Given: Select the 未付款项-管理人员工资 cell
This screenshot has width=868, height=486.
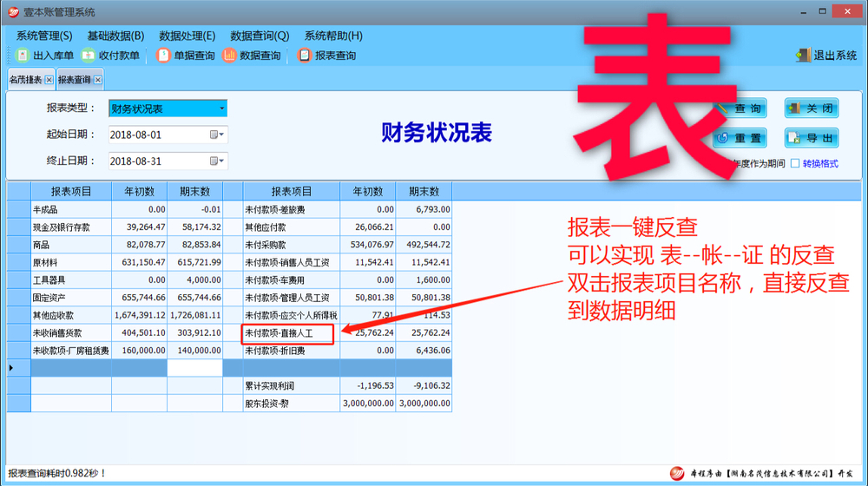Looking at the screenshot, I should 291,298.
